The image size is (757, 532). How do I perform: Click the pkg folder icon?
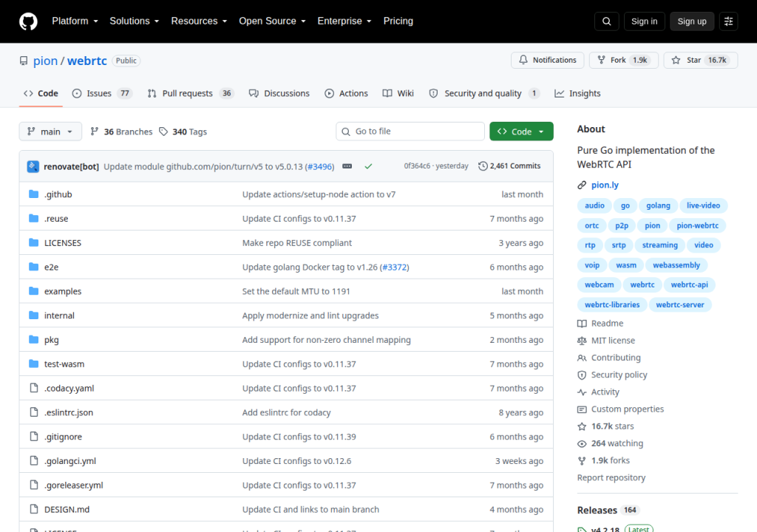pos(33,339)
